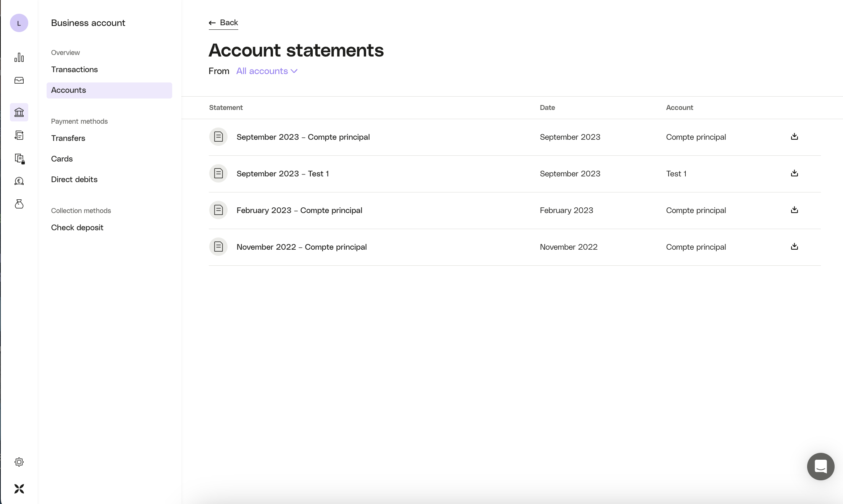Download the September 2023 Compte principal statement
843x504 pixels.
(x=795, y=136)
